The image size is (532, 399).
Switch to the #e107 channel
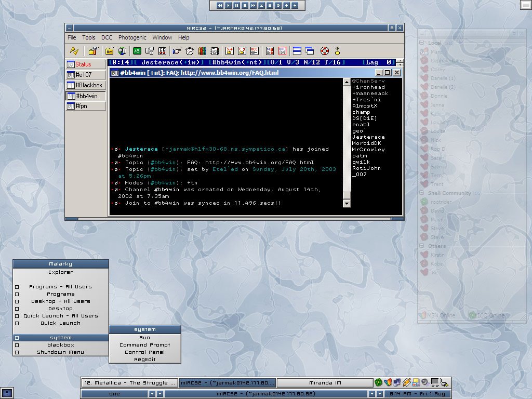click(86, 75)
